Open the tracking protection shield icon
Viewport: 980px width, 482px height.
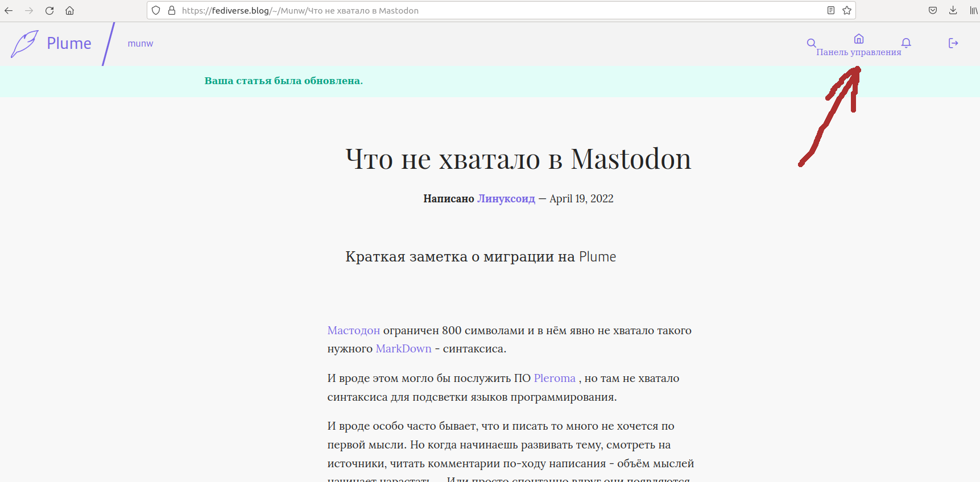point(156,10)
